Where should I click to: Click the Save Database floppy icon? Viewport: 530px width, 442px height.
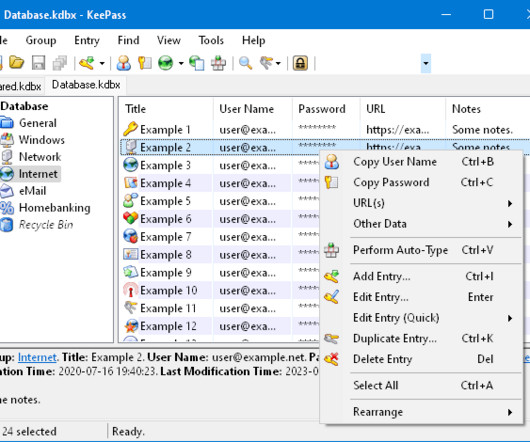pos(38,63)
